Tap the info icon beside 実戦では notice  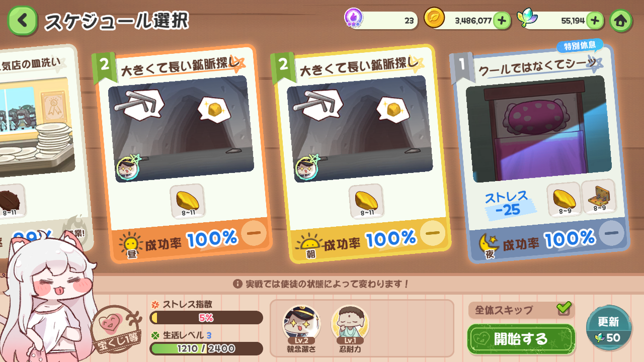coord(237,284)
